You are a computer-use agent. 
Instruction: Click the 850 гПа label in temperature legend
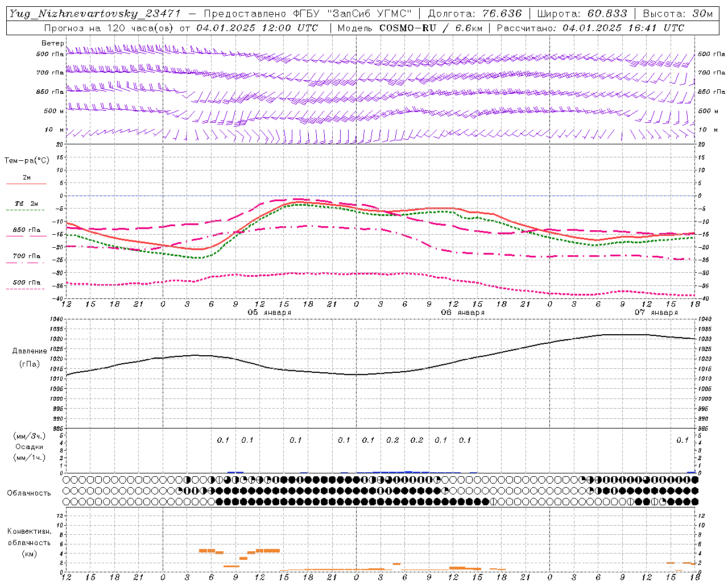coord(26,230)
